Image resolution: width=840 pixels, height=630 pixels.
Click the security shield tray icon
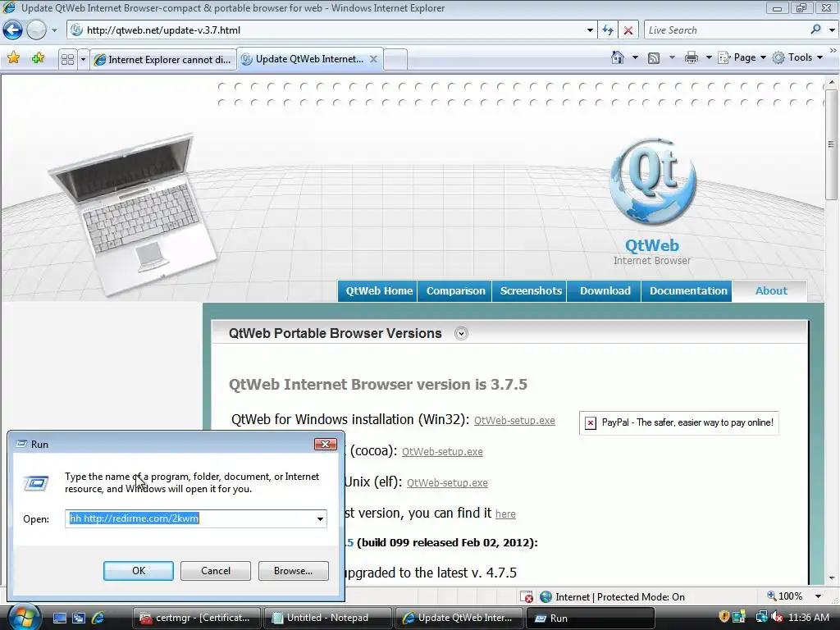pyautogui.click(x=724, y=617)
